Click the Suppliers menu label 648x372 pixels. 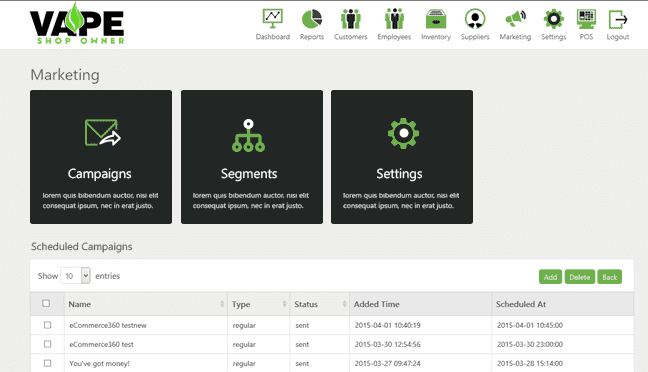coord(475,37)
